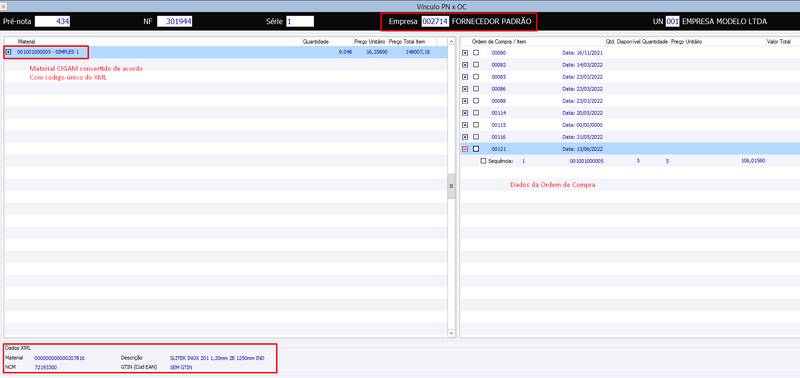Expand purchase order 00086

point(465,89)
